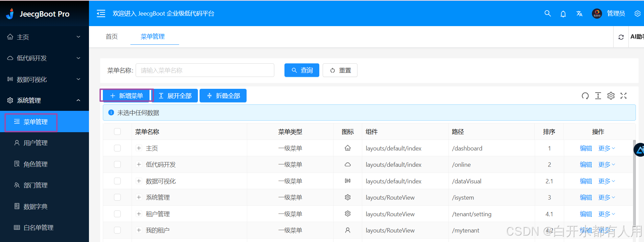644x242 pixels.
Task: Open 菜单管理 in the sidebar
Action: click(x=44, y=122)
